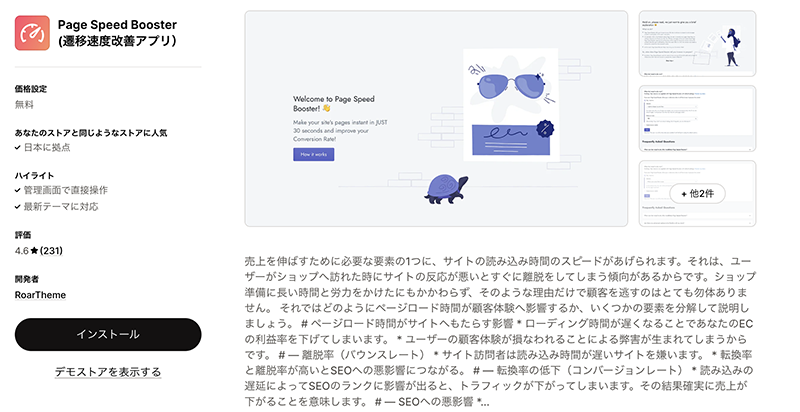
Task: Open the first thumbnail with walking person
Action: pyautogui.click(x=697, y=44)
